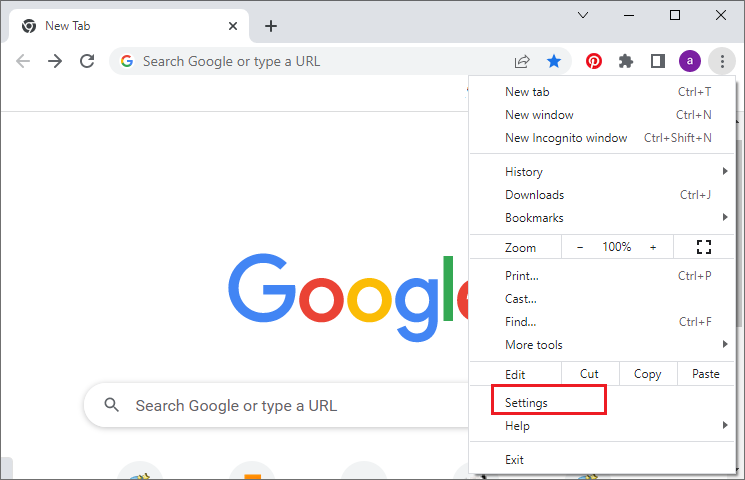
Task: Expand the Bookmarks submenu
Action: click(602, 218)
